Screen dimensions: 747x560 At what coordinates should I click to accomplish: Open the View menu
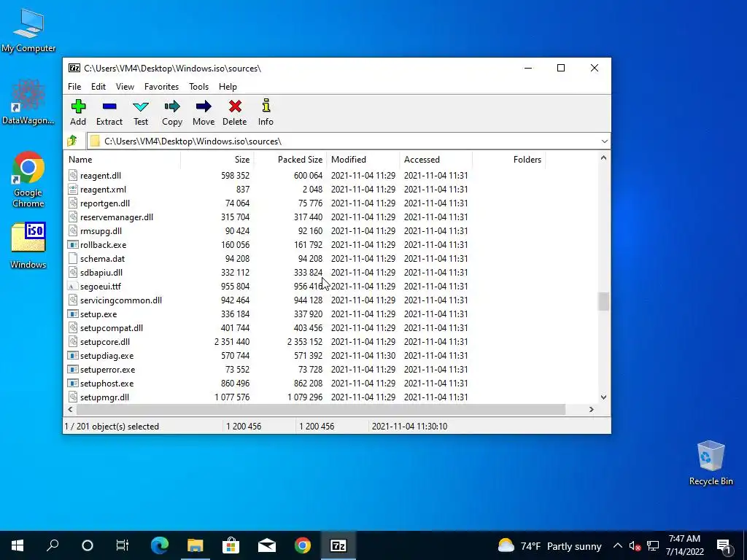pos(125,87)
